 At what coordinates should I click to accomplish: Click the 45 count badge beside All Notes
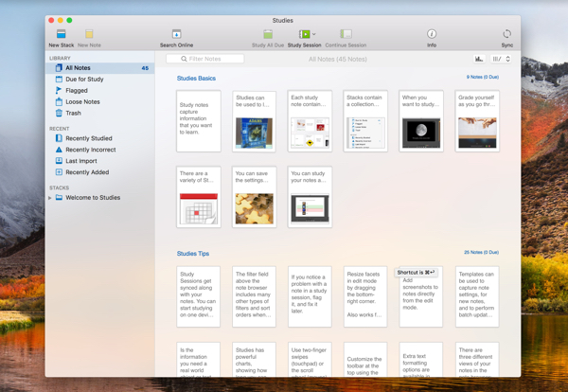145,68
